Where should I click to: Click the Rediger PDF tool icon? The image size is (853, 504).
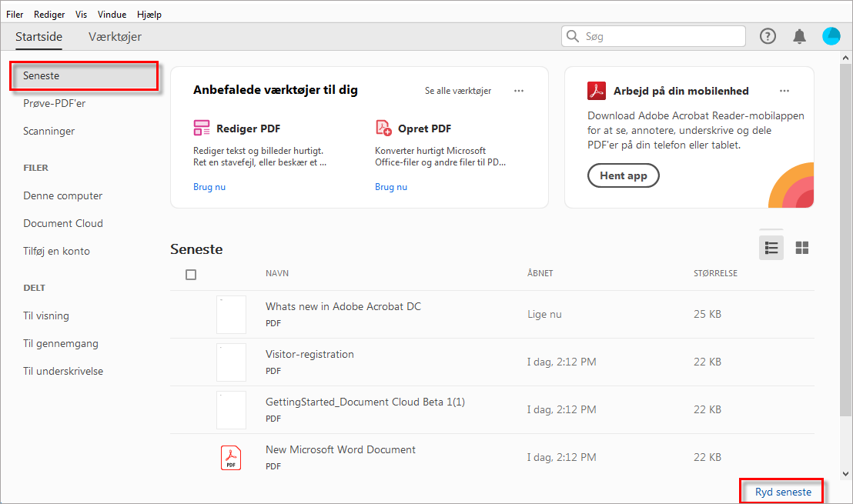[202, 129]
